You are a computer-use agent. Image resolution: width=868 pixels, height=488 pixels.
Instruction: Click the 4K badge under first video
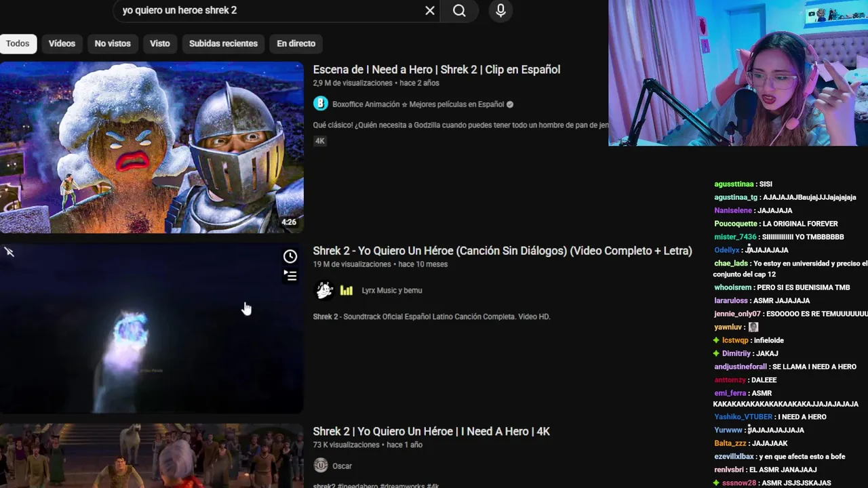pos(320,141)
